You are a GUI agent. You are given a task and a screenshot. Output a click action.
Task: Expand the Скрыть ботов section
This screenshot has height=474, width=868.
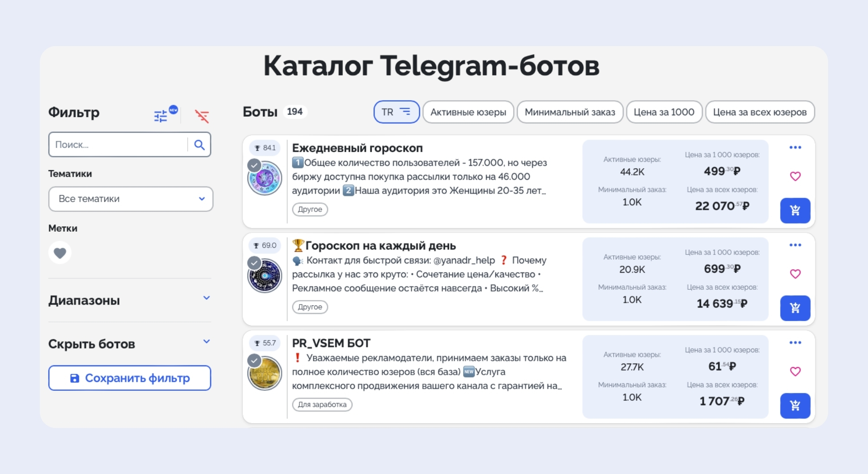pos(206,342)
